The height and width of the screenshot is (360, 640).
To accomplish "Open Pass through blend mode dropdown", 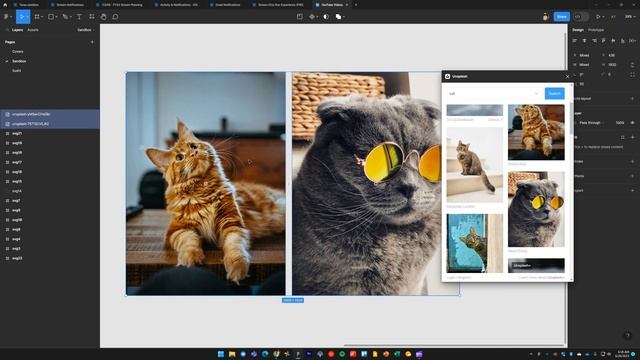I will coord(591,122).
